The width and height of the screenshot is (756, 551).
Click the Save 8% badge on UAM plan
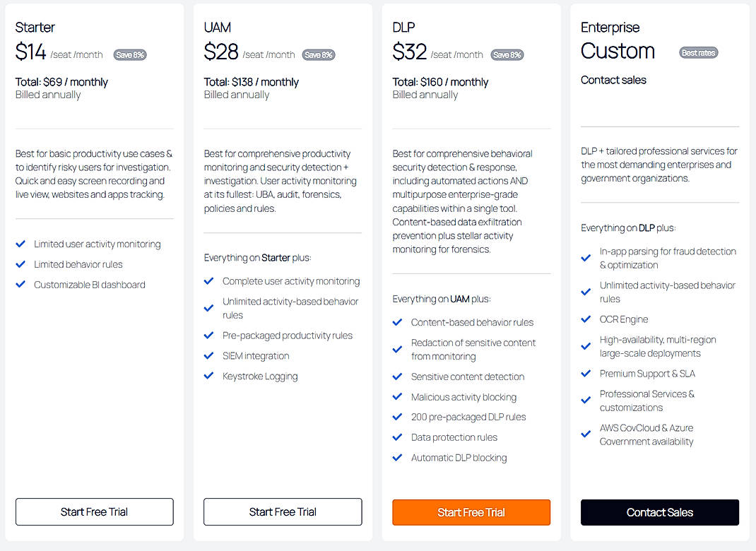tap(318, 54)
